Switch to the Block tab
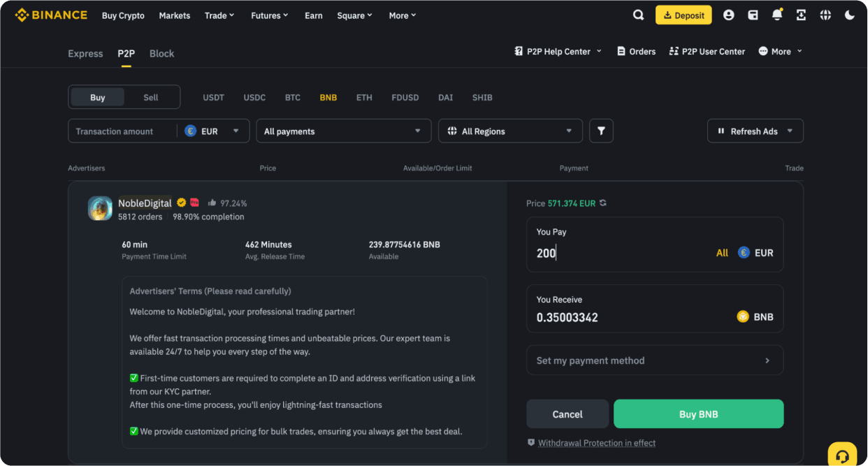This screenshot has height=466, width=868. [x=162, y=54]
